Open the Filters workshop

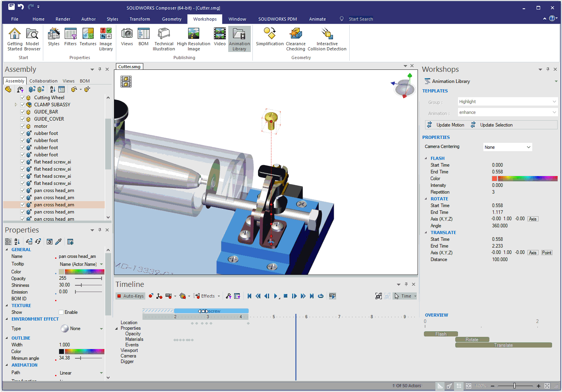pyautogui.click(x=70, y=37)
